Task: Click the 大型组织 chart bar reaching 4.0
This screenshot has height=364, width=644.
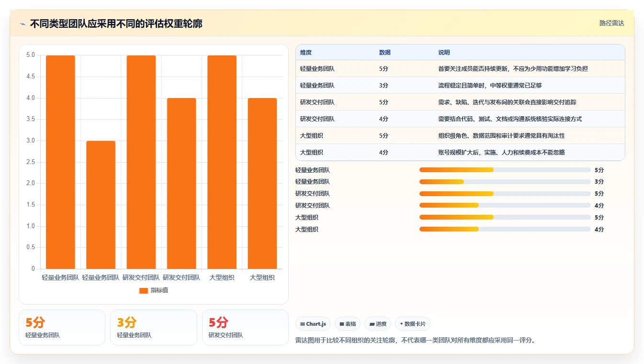Action: tap(262, 183)
